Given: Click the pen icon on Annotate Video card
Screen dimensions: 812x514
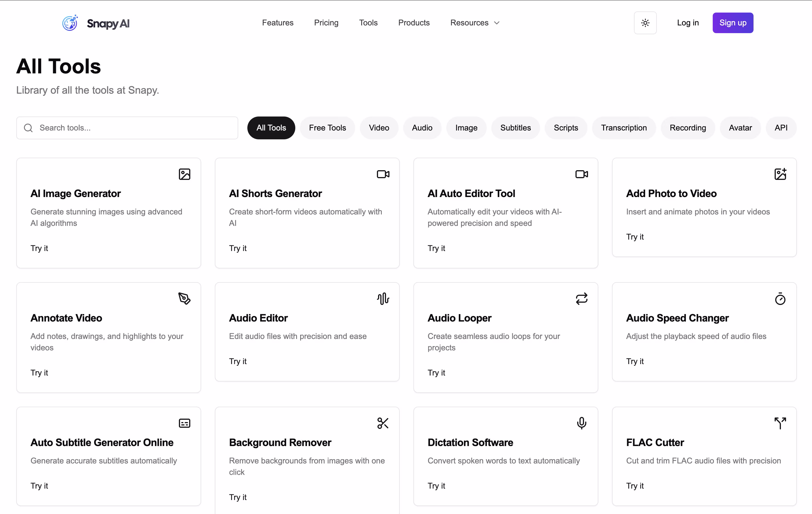Looking at the screenshot, I should 184,298.
